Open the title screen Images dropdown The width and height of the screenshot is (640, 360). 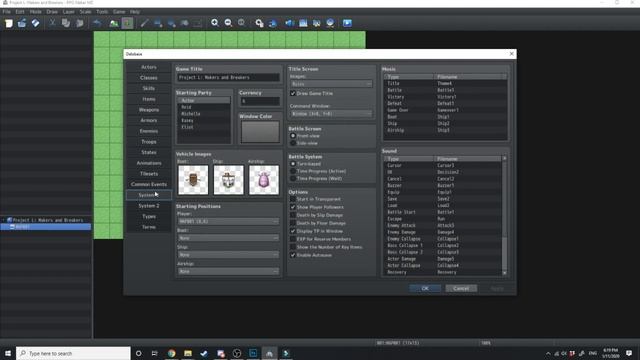click(x=331, y=84)
